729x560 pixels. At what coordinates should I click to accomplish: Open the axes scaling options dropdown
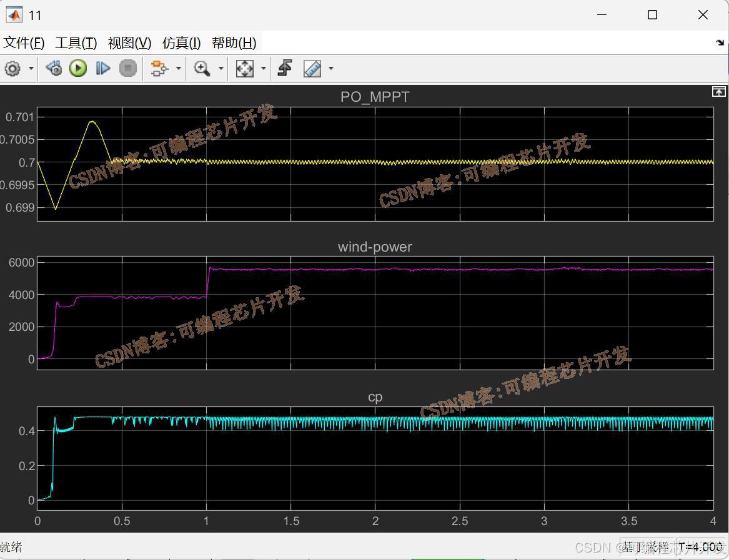(x=264, y=68)
